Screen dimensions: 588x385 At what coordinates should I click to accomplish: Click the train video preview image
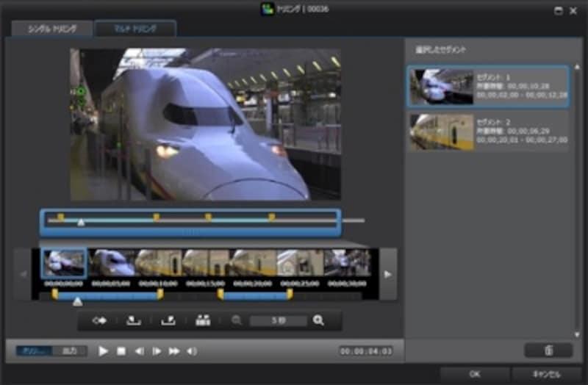tap(206, 124)
